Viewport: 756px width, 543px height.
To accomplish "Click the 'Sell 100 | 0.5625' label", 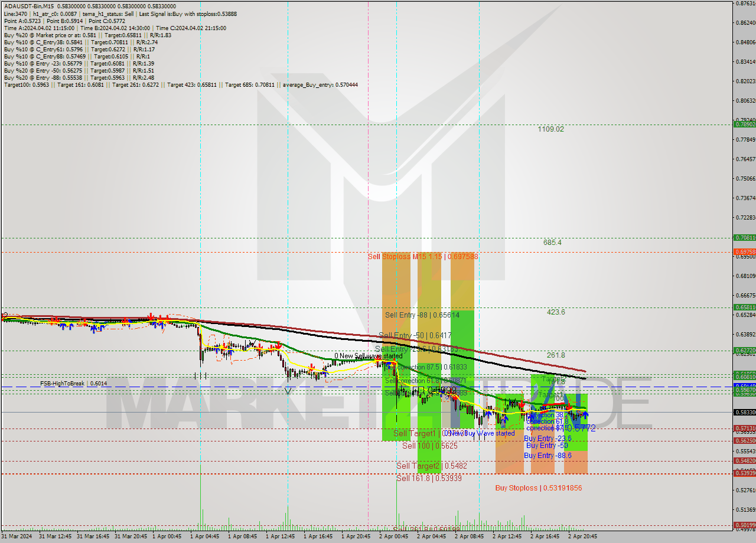I will (x=430, y=446).
